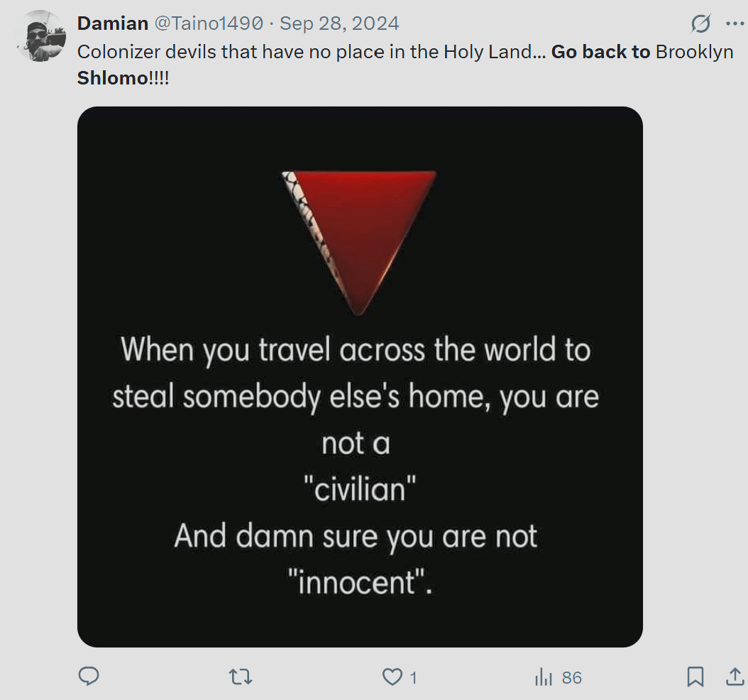Viewport: 748px width, 700px height.
Task: Click the 'When you travel across' image caption
Action: click(356, 466)
